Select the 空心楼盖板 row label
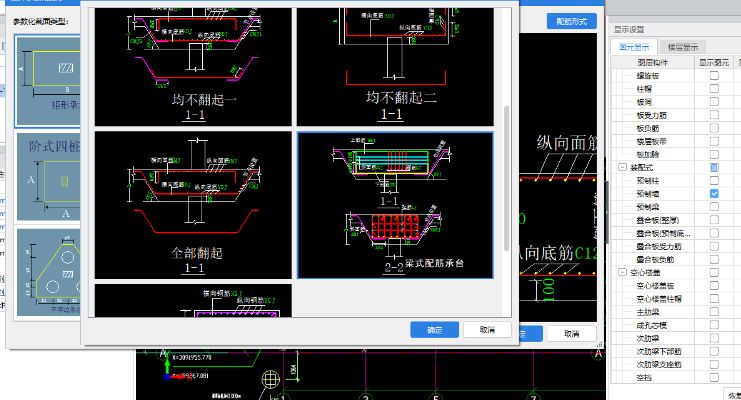The width and height of the screenshot is (741, 400). [655, 286]
